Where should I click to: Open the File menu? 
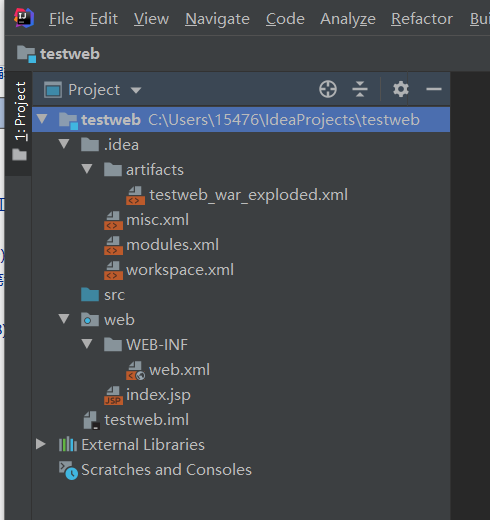tap(61, 19)
